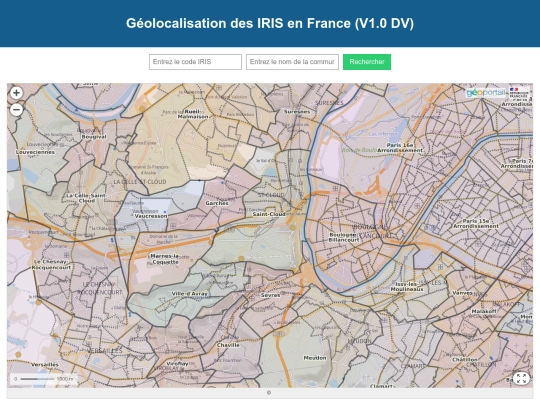Click the Rechercher button

tap(367, 62)
